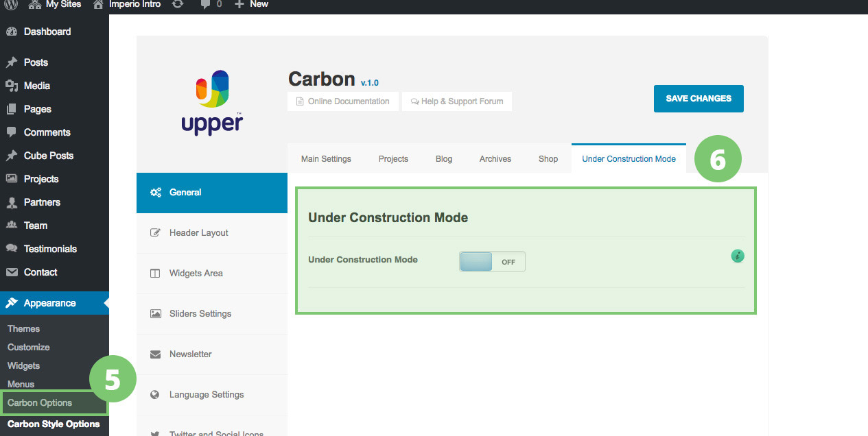
Task: Toggle the Under Construction Mode switch
Action: pos(492,262)
